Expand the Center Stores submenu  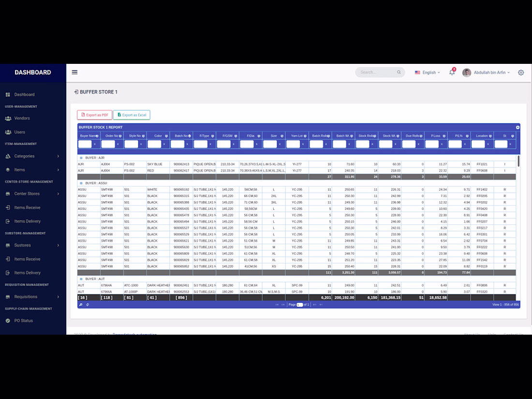pyautogui.click(x=59, y=194)
